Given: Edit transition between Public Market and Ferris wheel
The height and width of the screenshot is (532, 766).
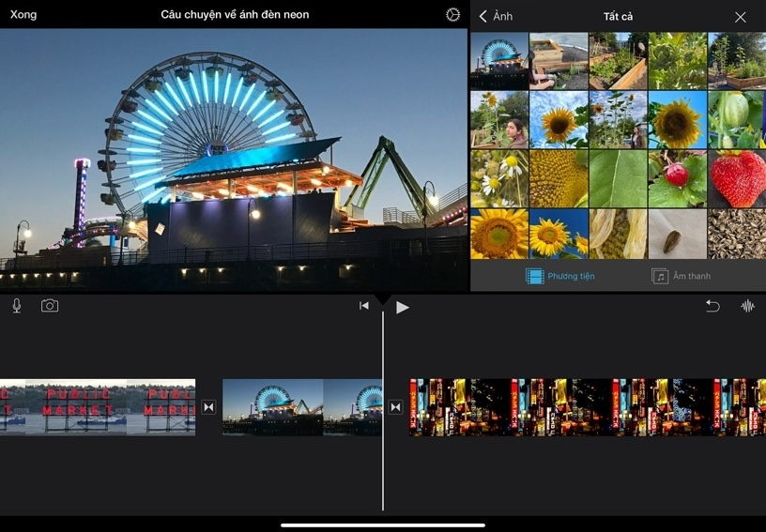Looking at the screenshot, I should click(x=208, y=407).
